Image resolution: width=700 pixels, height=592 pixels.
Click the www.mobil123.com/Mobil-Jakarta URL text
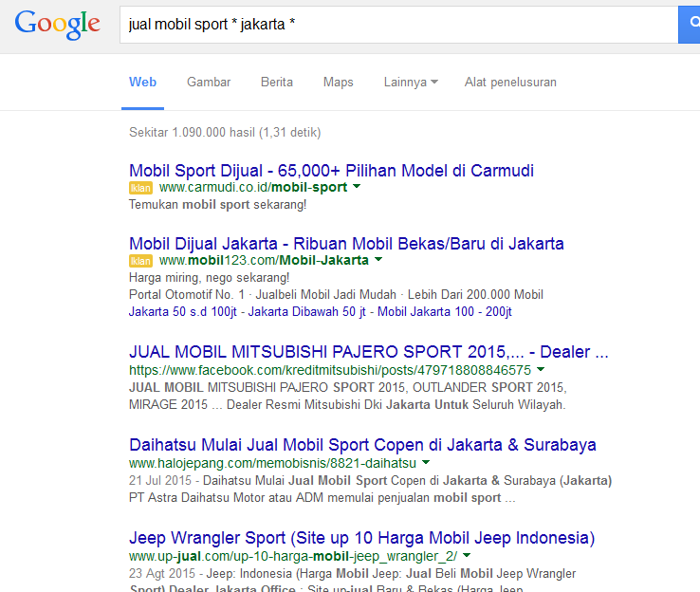[264, 260]
